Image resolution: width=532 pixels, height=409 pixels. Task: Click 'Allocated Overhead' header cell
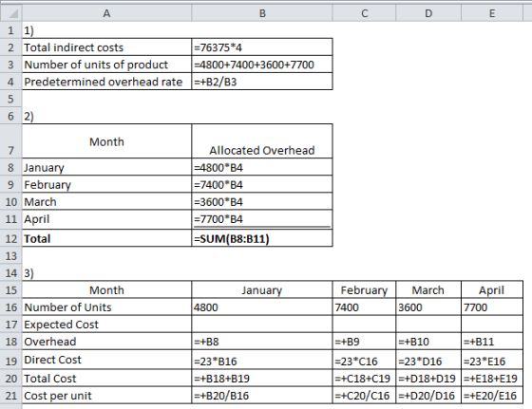(262, 141)
